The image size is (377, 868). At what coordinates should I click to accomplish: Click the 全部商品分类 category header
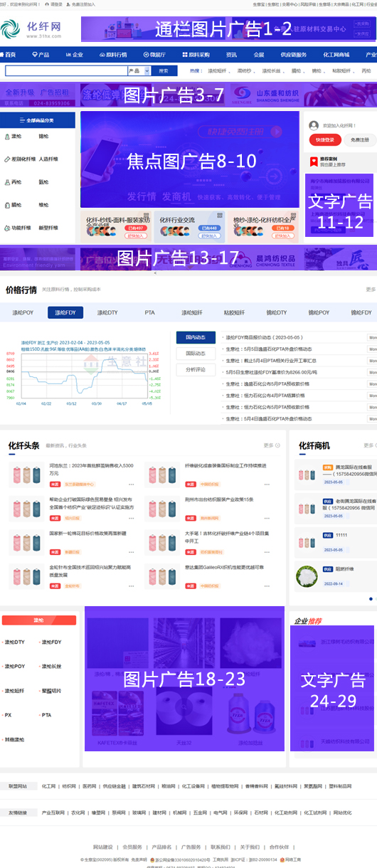tap(38, 120)
